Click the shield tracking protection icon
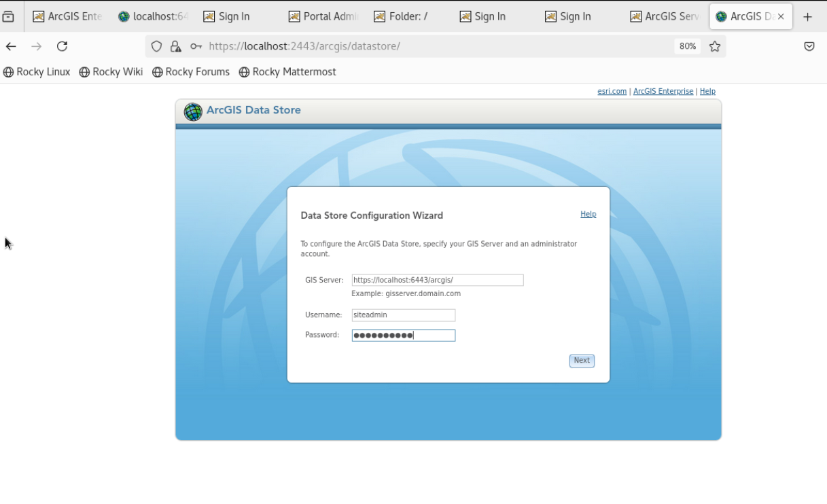The width and height of the screenshot is (827, 504). tap(157, 46)
